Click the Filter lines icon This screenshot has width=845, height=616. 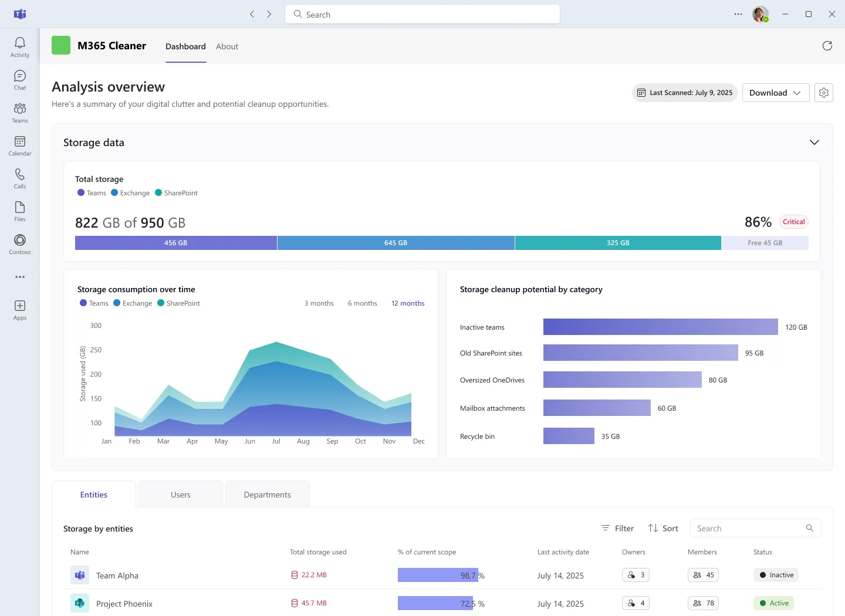tap(606, 528)
